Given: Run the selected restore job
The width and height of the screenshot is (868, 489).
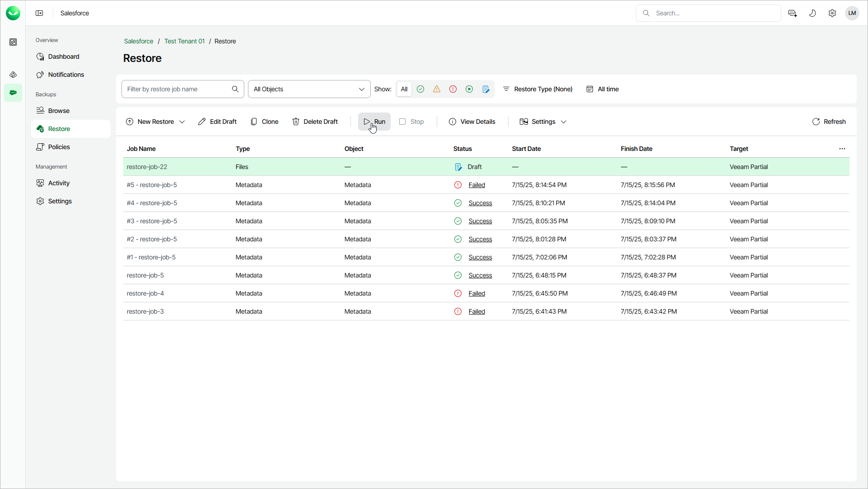Looking at the screenshot, I should pos(374,122).
